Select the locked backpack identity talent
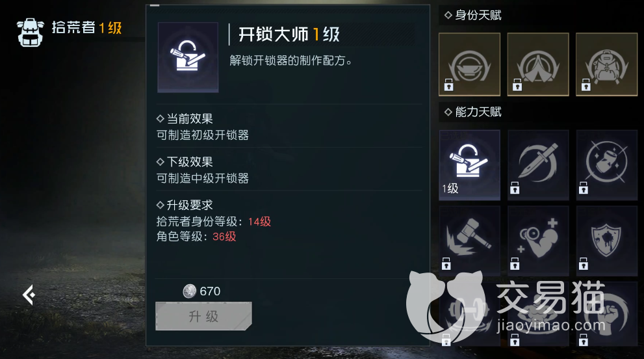 coord(606,64)
